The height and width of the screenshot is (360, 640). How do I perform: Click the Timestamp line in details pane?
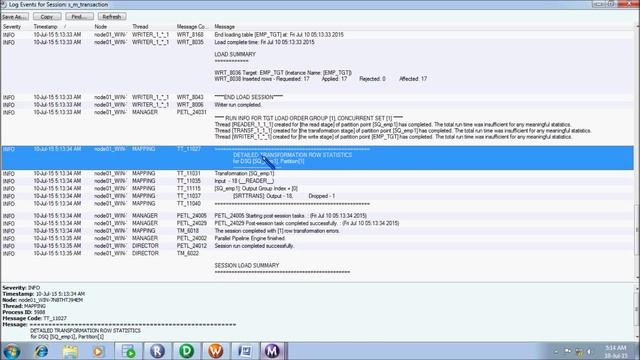(44, 294)
